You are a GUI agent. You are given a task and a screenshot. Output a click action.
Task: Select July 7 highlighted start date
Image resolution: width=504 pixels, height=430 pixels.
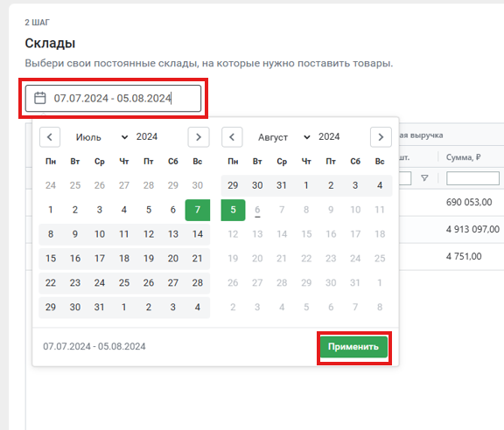tap(198, 210)
